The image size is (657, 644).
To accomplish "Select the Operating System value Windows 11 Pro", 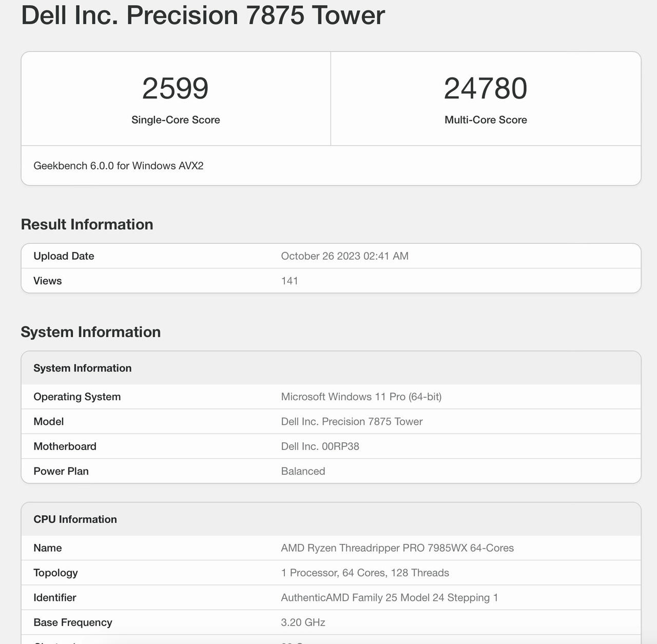I will coord(361,397).
